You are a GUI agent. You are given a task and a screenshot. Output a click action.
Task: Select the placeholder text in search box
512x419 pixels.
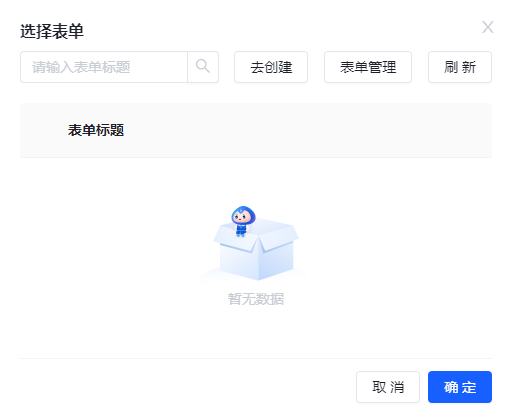(x=81, y=67)
